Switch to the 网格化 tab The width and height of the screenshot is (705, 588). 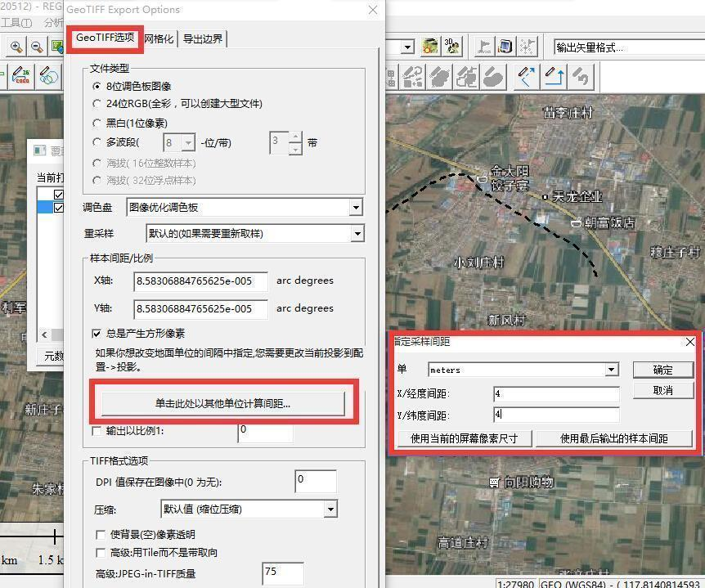(159, 38)
